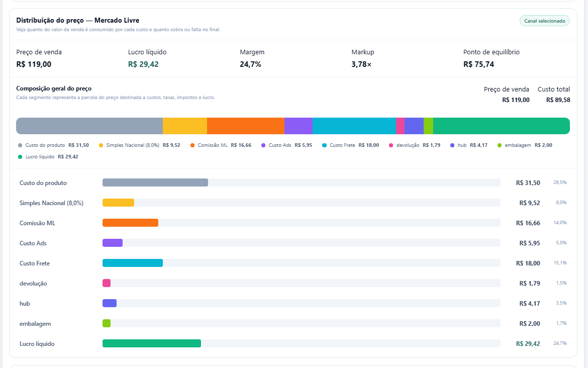Click the "Markup" summary label
Screen dimensions: 588x368
pos(363,52)
